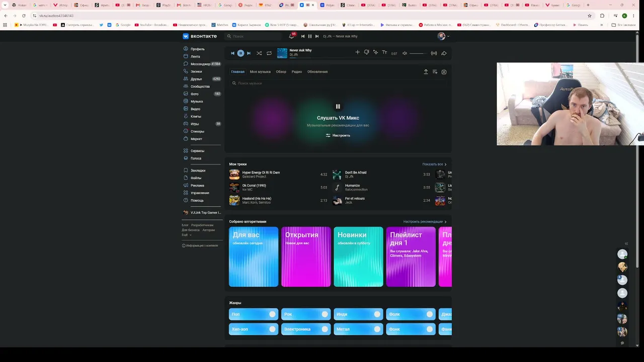The height and width of the screenshot is (362, 644).
Task: Share the current track
Action: [x=444, y=53]
